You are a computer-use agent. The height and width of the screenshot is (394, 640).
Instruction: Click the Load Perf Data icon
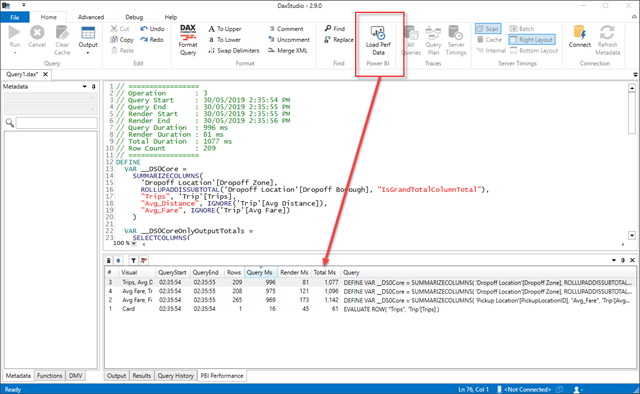[378, 32]
